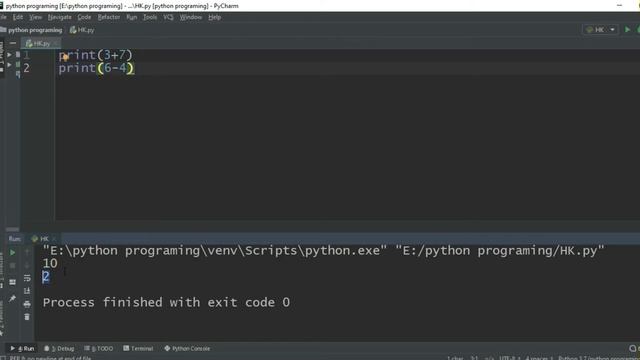Image resolution: width=640 pixels, height=360 pixels.
Task: Close the HK.py editor tab
Action: pyautogui.click(x=56, y=43)
